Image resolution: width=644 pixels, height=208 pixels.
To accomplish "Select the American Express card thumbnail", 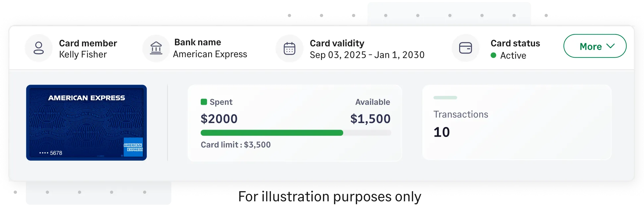I will click(86, 123).
